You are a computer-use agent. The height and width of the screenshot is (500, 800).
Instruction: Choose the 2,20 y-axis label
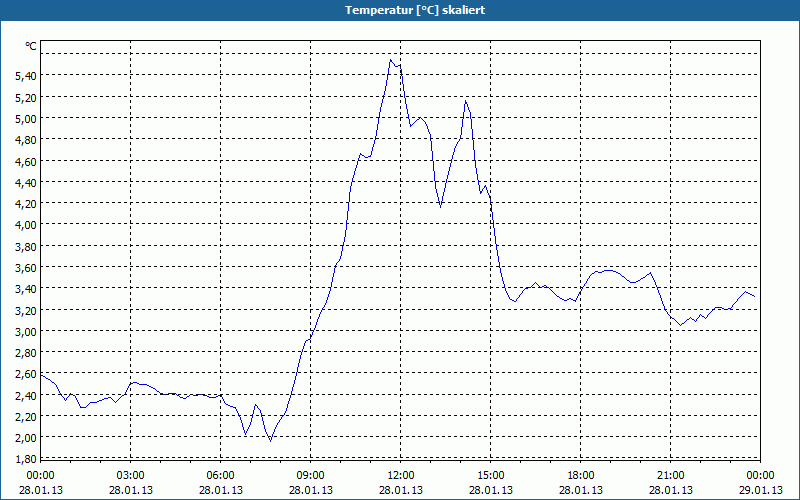[26, 416]
